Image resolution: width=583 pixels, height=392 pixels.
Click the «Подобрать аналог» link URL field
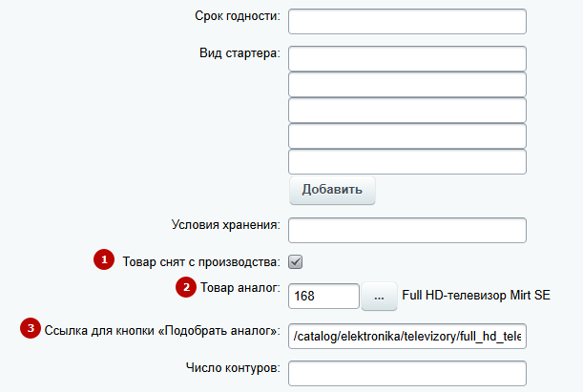click(406, 336)
